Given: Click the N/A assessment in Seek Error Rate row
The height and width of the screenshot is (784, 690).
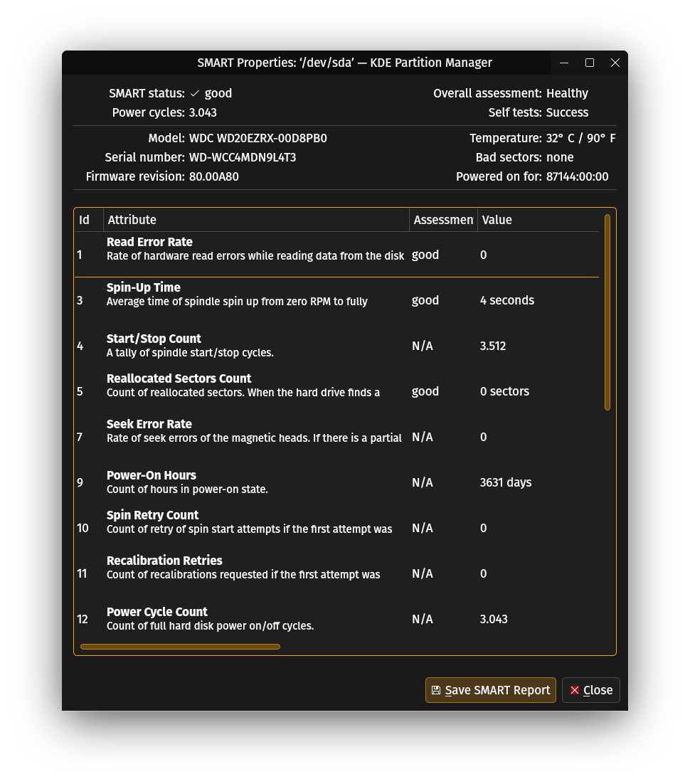Looking at the screenshot, I should (x=423, y=437).
